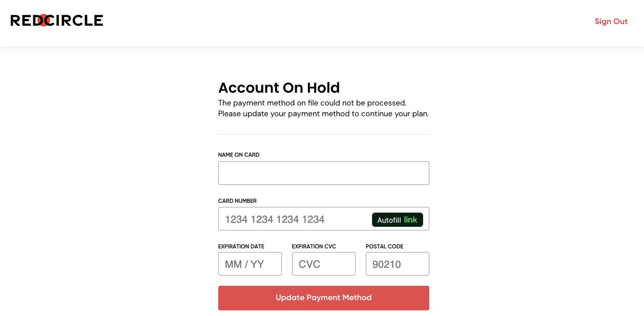Click the divider line below the message
This screenshot has height=316, width=644.
click(x=324, y=134)
